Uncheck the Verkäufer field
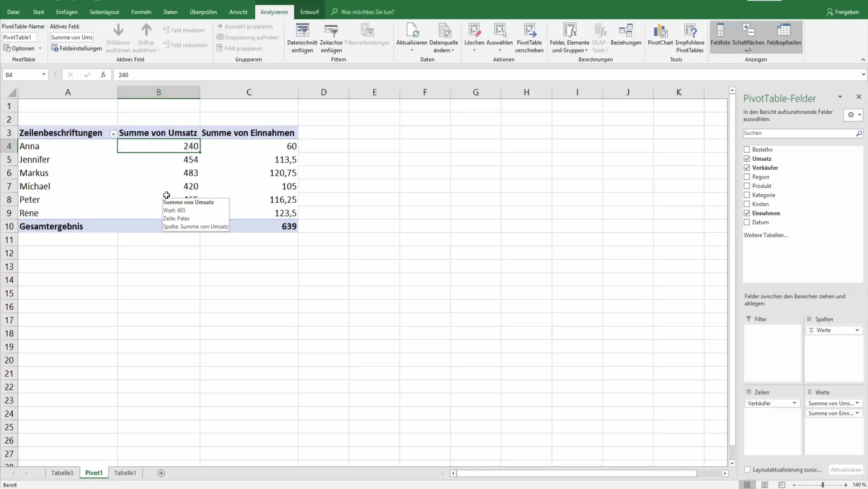Screen dimensions: 868x489 click(x=747, y=168)
